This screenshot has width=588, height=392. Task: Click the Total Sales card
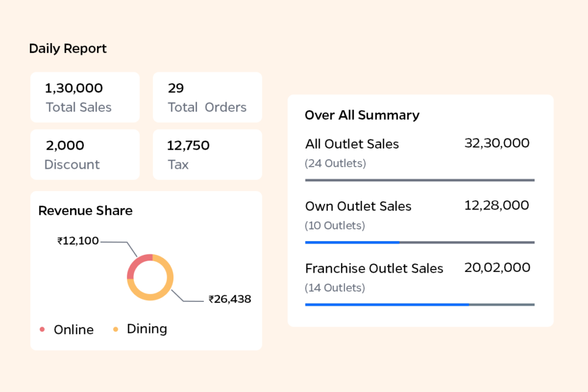click(85, 97)
